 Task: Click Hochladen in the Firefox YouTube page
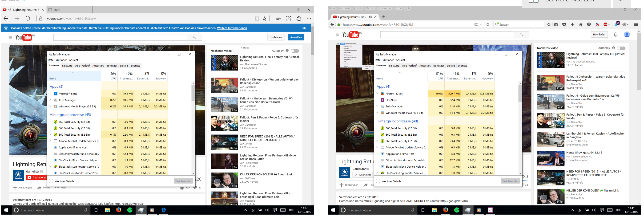tap(599, 35)
